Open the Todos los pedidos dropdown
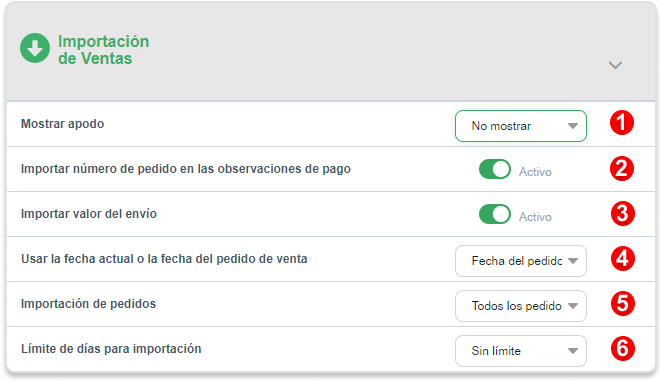Image resolution: width=662 pixels, height=382 pixels. [521, 306]
